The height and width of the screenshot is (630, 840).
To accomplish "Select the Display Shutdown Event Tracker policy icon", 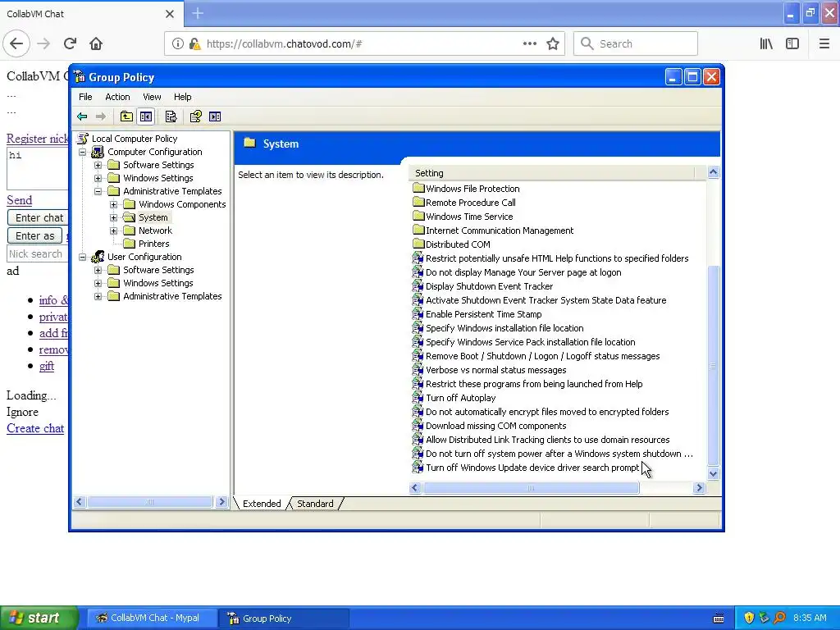I will click(418, 286).
